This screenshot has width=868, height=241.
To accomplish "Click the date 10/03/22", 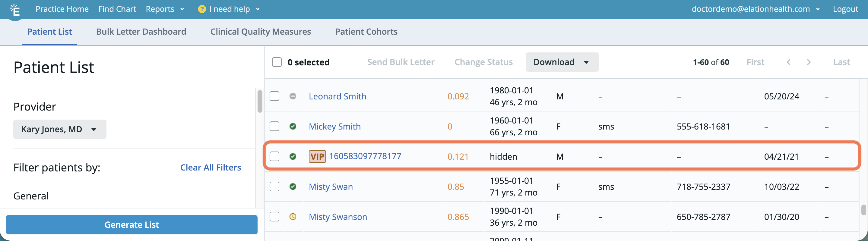I will (x=781, y=186).
